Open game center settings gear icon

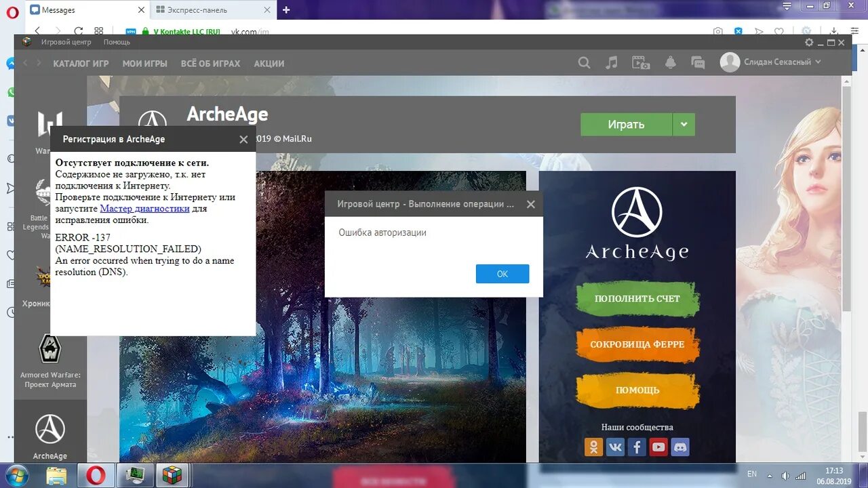(809, 43)
